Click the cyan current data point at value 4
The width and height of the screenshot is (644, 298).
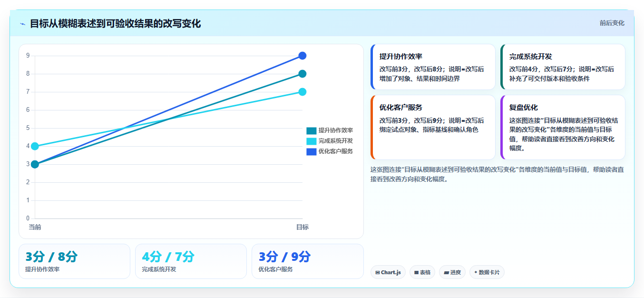pyautogui.click(x=35, y=146)
